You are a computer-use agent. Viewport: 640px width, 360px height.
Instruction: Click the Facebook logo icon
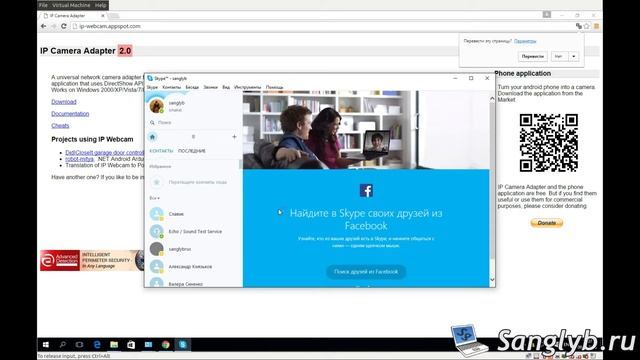coord(366,191)
